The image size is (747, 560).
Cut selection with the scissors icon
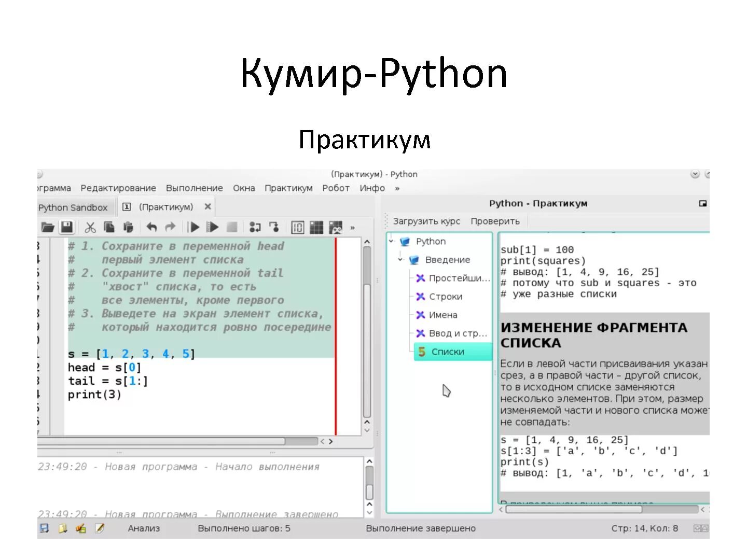pos(90,227)
